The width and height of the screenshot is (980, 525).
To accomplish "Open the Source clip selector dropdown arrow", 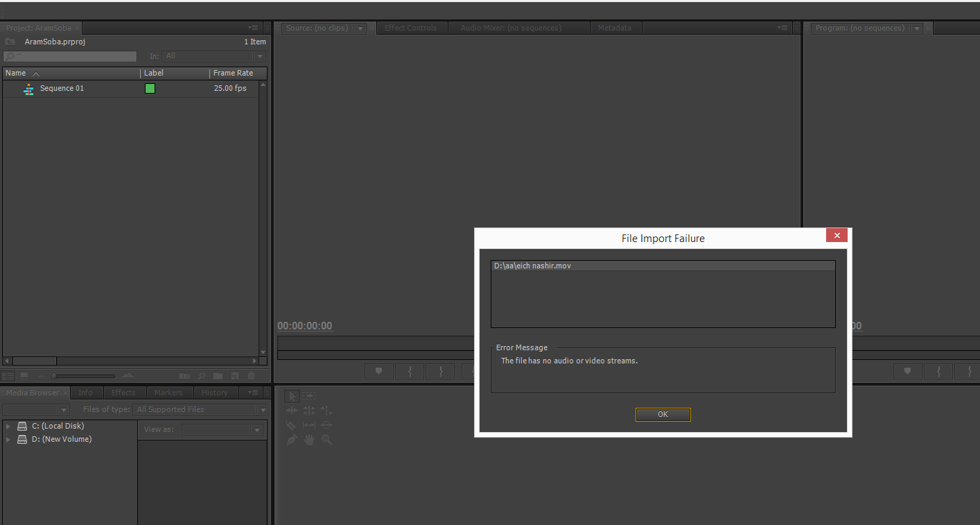I will click(x=360, y=28).
